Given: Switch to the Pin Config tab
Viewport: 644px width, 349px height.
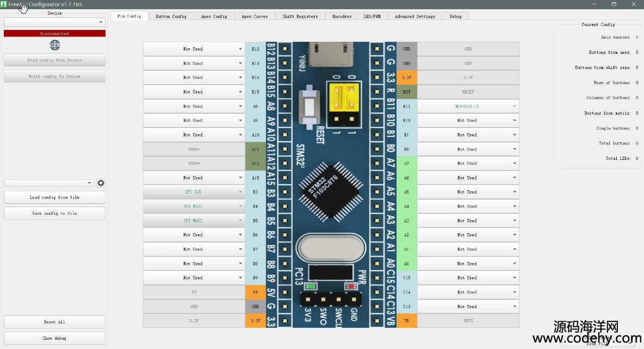Looking at the screenshot, I should point(129,16).
